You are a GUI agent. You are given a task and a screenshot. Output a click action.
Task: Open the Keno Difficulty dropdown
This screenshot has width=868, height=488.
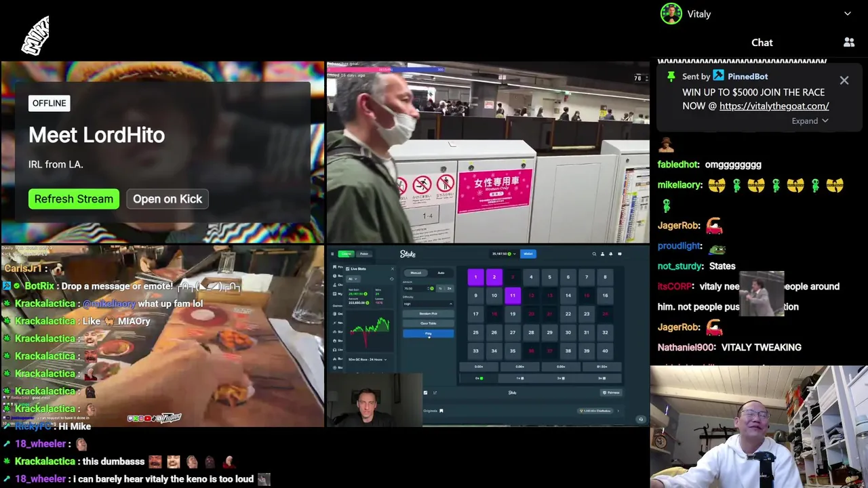tap(428, 304)
